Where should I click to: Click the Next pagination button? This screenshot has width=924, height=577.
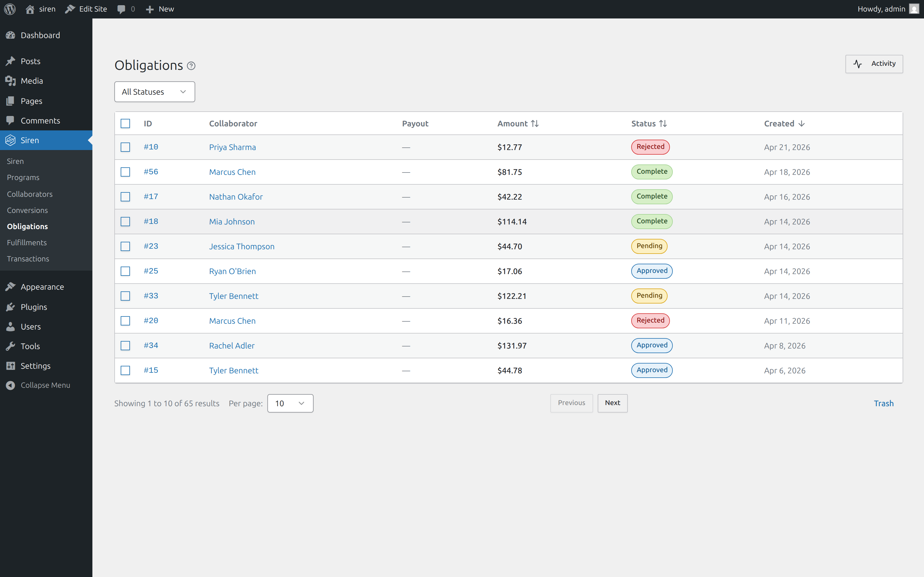click(612, 403)
